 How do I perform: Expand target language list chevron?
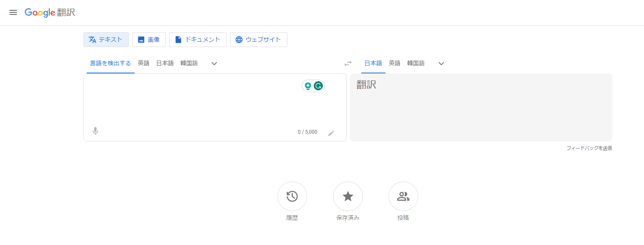441,64
